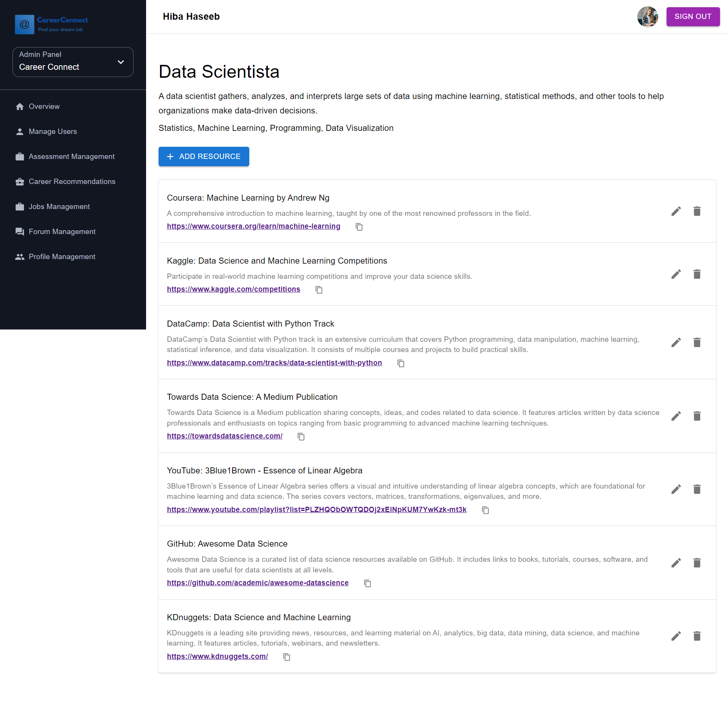Click the Add Resource button
This screenshot has width=728, height=723.
tap(204, 157)
